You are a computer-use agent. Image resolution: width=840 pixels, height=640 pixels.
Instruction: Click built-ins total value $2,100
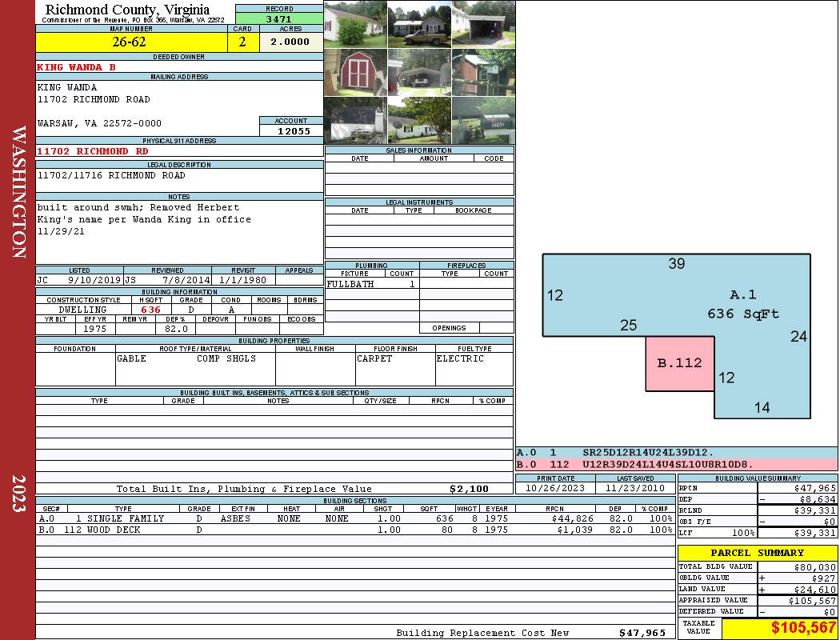pyautogui.click(x=470, y=489)
